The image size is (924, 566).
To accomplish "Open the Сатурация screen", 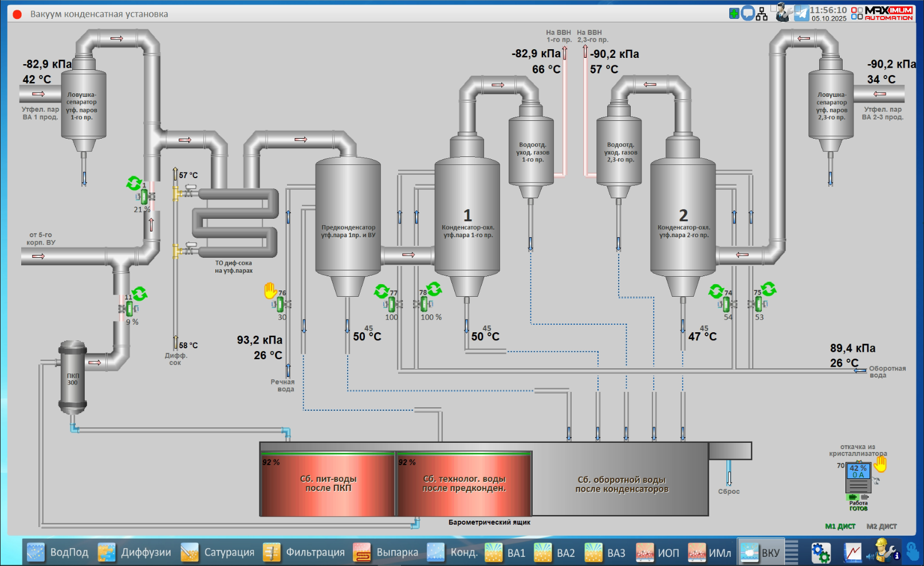I will [218, 552].
